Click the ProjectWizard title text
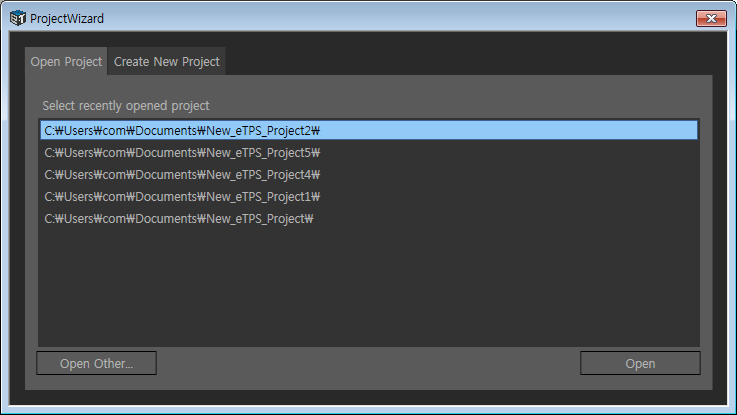Screen dimensions: 737x415 point(67,18)
